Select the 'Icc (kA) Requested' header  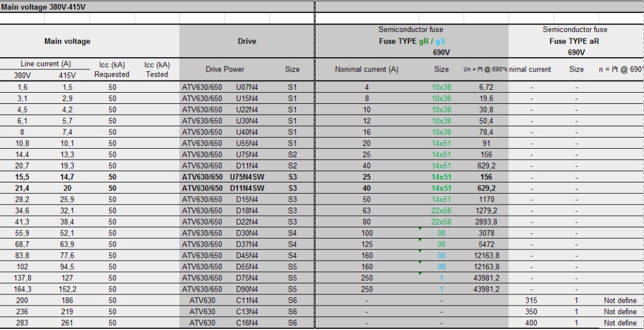112,69
